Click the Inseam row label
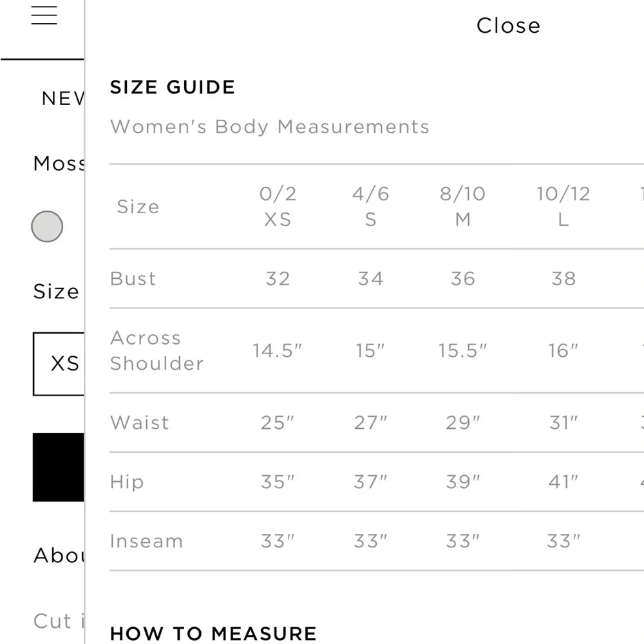Viewport: 644px width, 644px height. pyautogui.click(x=146, y=541)
